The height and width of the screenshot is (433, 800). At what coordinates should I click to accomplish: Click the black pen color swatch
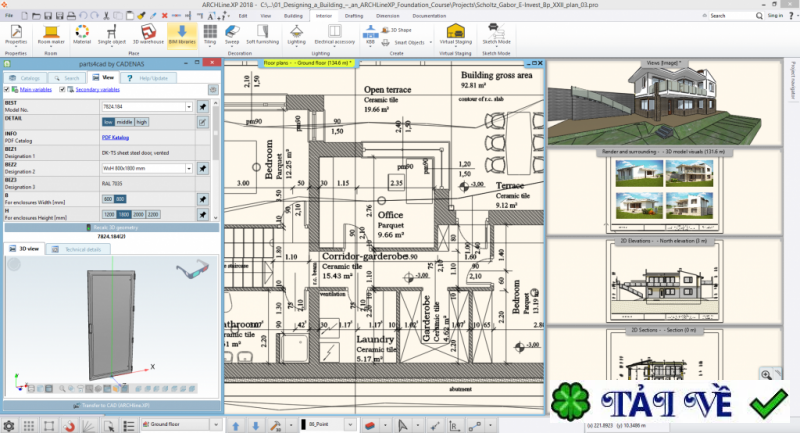click(x=303, y=425)
